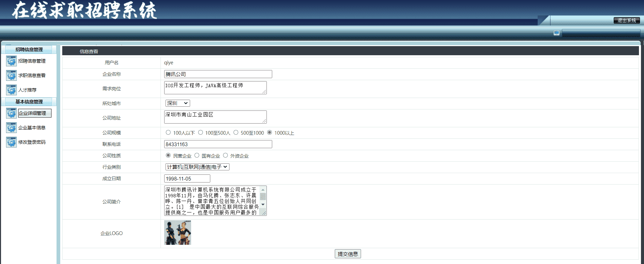Click the 退出系统 logout button
Image resolution: width=644 pixels, height=264 pixels.
pos(627,21)
